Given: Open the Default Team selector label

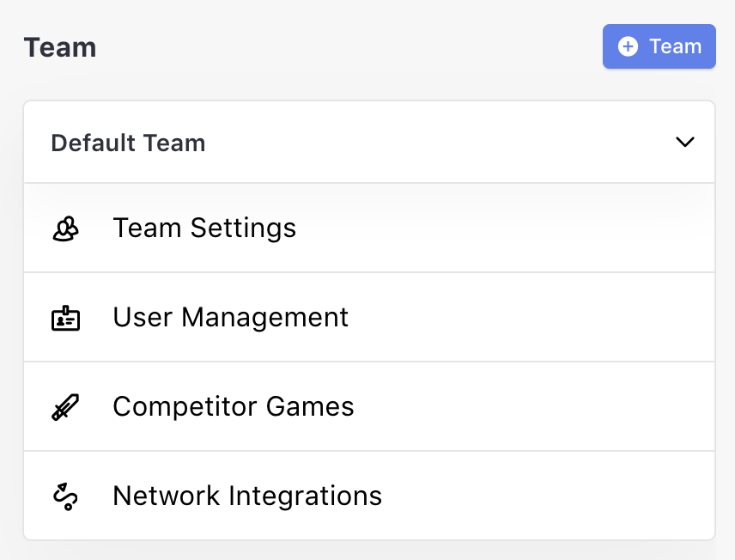Looking at the screenshot, I should [128, 143].
